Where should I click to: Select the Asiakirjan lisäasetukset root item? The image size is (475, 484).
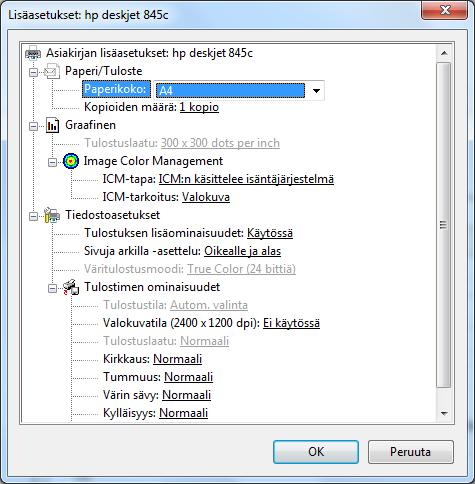tap(149, 53)
